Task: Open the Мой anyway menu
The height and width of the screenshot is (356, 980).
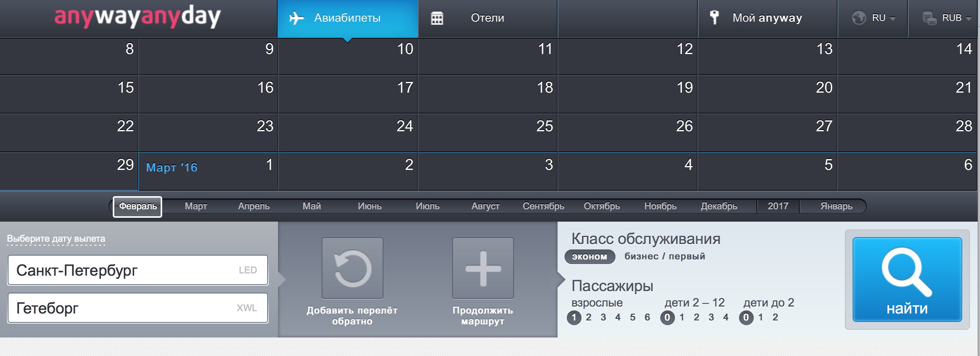Action: click(767, 19)
